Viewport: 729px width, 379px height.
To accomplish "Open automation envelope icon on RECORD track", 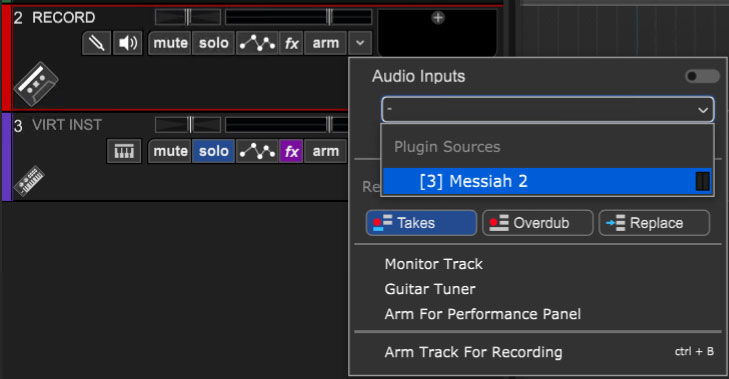I will pyautogui.click(x=257, y=43).
